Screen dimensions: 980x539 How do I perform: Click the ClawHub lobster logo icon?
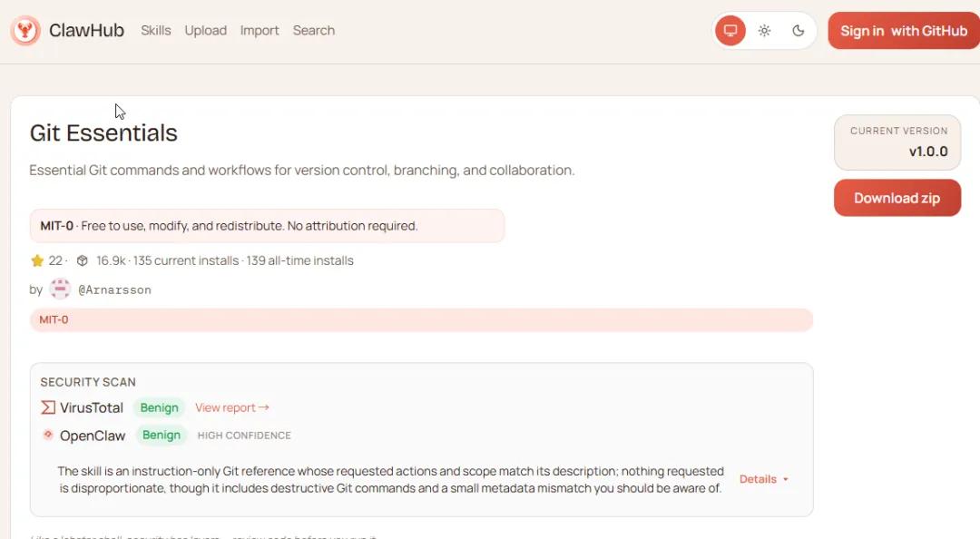[25, 30]
